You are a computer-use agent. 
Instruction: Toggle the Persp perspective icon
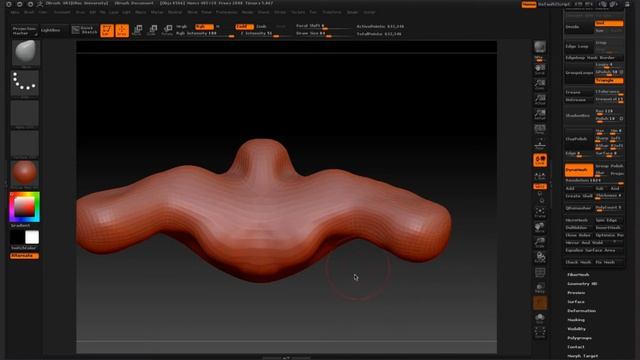[540, 129]
